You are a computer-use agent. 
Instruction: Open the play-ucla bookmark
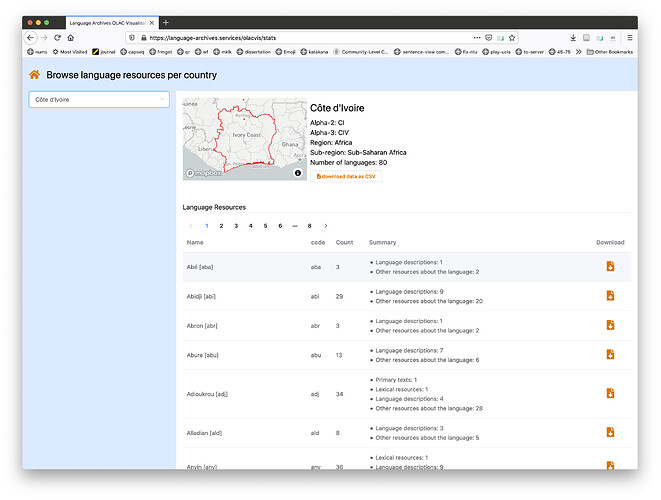tap(497, 52)
